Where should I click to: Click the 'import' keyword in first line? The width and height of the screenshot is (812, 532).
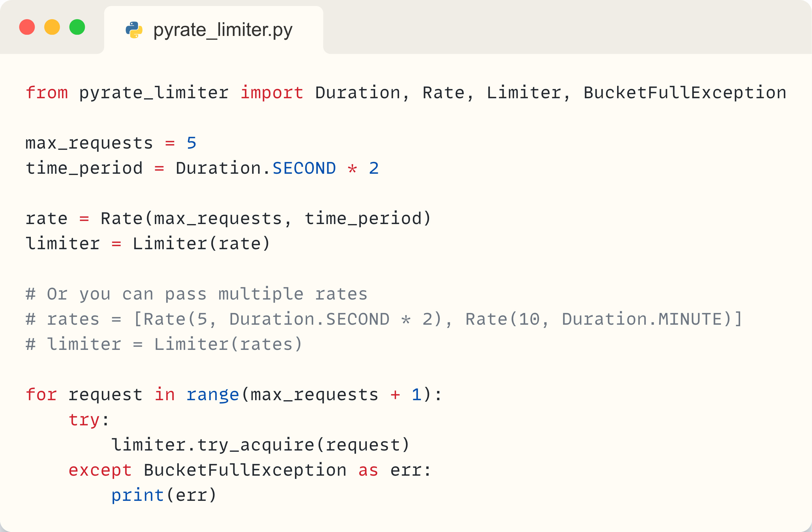(x=272, y=93)
